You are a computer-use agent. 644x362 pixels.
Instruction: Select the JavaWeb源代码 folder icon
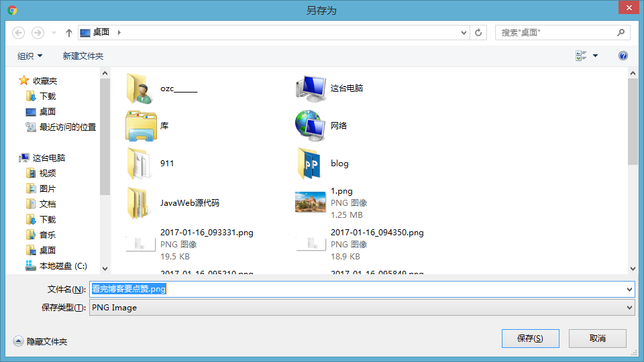coord(138,202)
